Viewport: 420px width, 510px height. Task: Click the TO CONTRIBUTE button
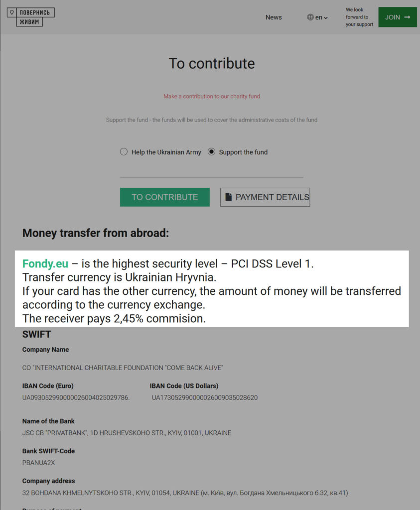pos(164,197)
